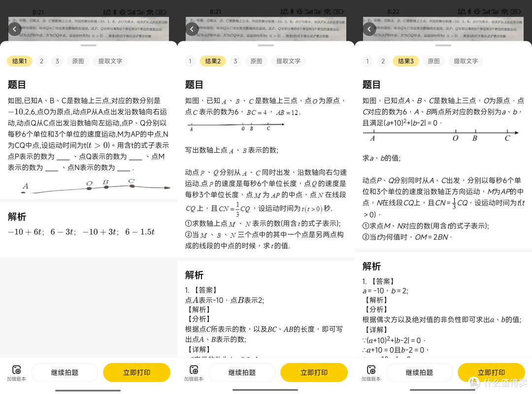Tap 继续拍题 button in the middle screen
The width and height of the screenshot is (532, 394).
[242, 372]
